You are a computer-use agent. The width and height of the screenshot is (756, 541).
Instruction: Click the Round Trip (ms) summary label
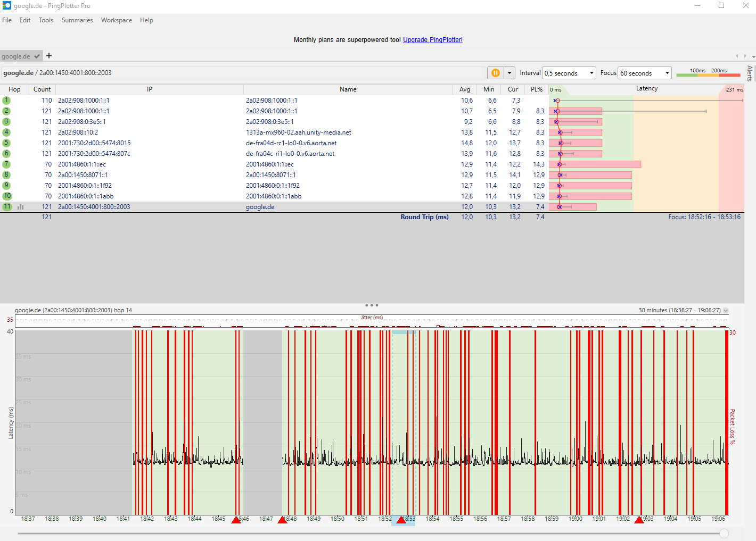click(x=424, y=217)
